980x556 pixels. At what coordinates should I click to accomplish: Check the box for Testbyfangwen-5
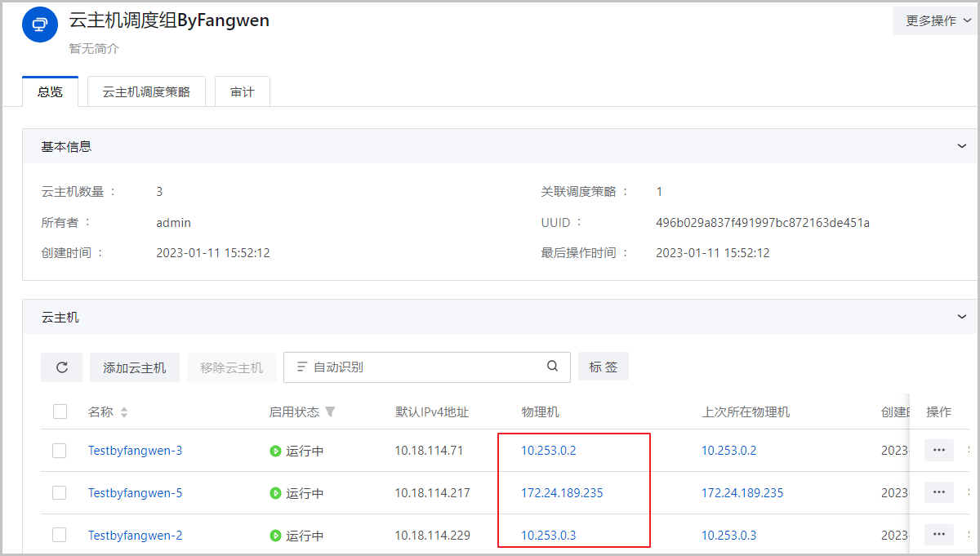click(x=60, y=493)
